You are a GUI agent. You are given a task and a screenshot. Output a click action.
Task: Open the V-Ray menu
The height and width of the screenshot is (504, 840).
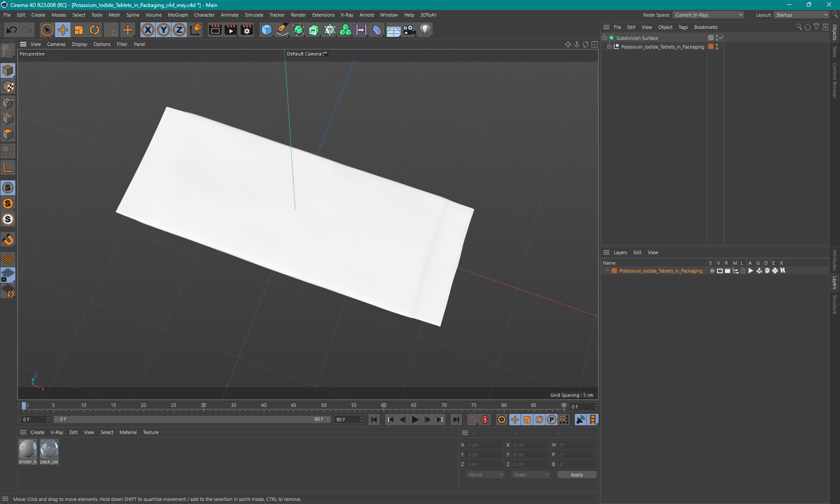coord(347,15)
